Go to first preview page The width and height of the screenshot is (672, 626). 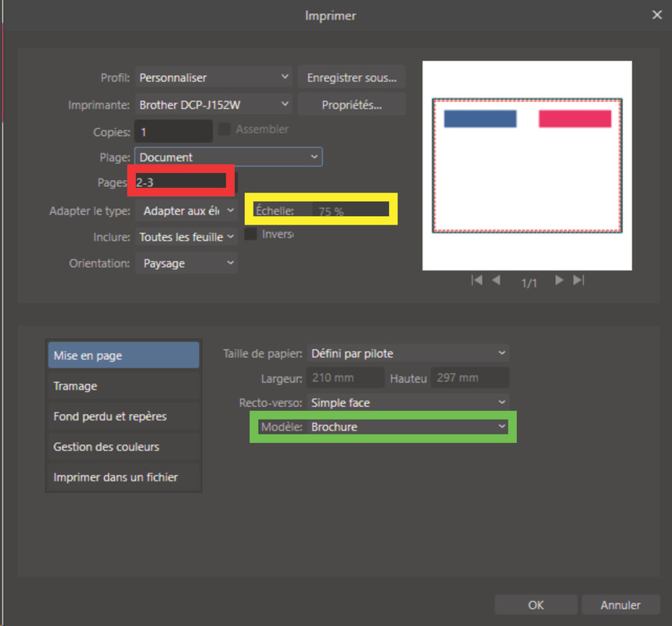476,280
